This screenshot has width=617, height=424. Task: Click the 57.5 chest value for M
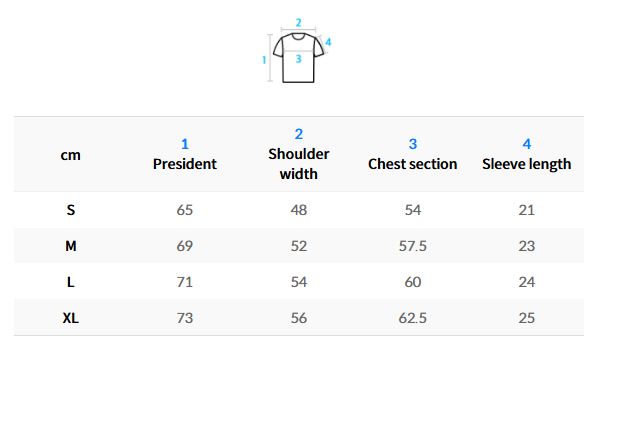pyautogui.click(x=412, y=246)
